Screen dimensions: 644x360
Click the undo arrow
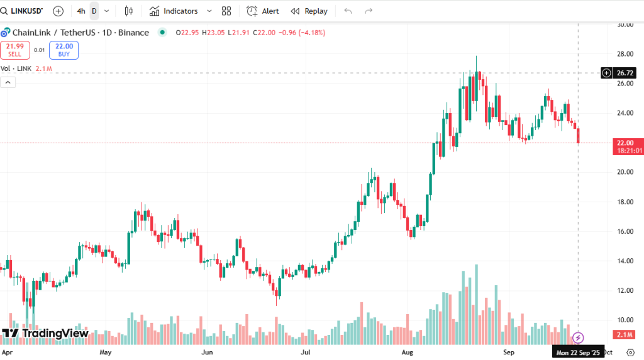[x=348, y=11]
